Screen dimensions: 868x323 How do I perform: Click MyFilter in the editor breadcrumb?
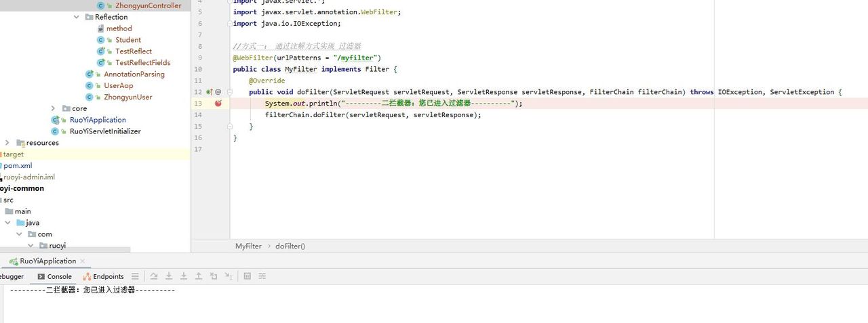(x=248, y=246)
